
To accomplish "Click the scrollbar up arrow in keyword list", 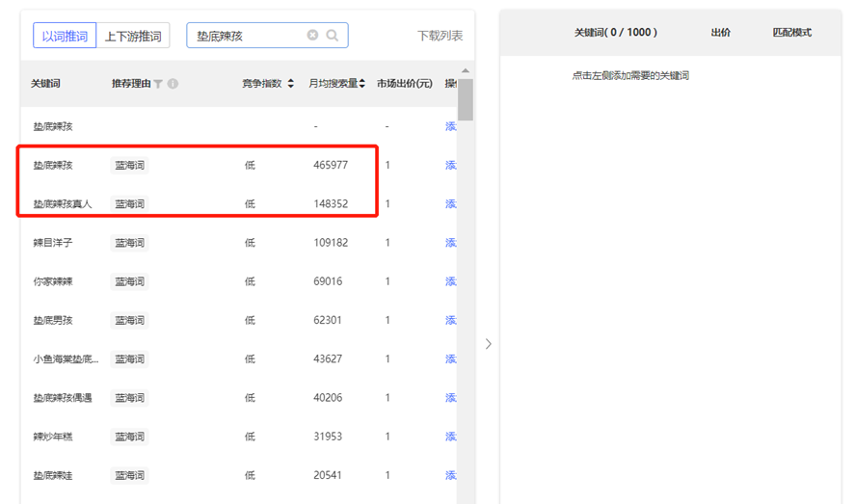I will pyautogui.click(x=466, y=70).
